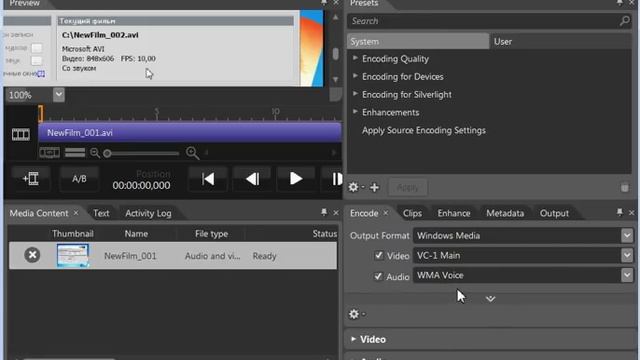
Task: Click the add leader clip icon
Action: point(31,179)
